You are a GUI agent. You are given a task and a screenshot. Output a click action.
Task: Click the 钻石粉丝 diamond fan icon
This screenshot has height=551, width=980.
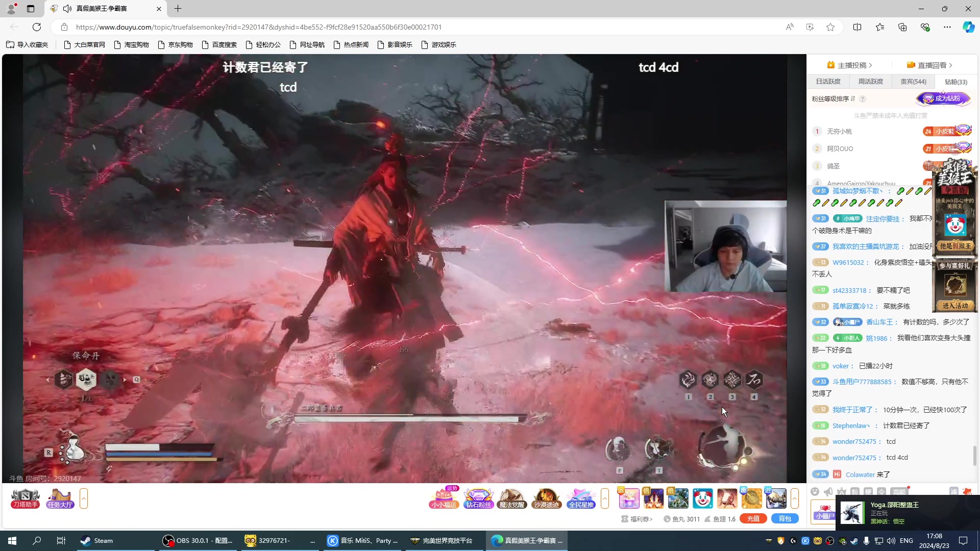click(478, 498)
